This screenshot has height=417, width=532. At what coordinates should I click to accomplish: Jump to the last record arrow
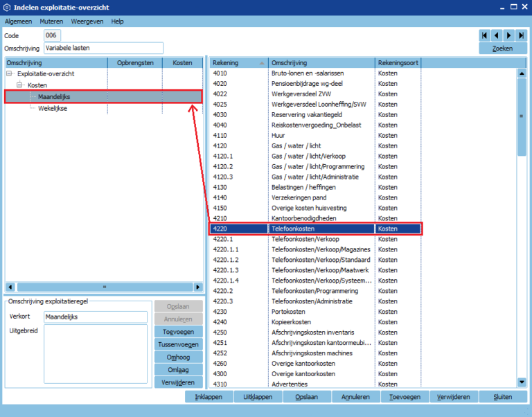click(521, 35)
